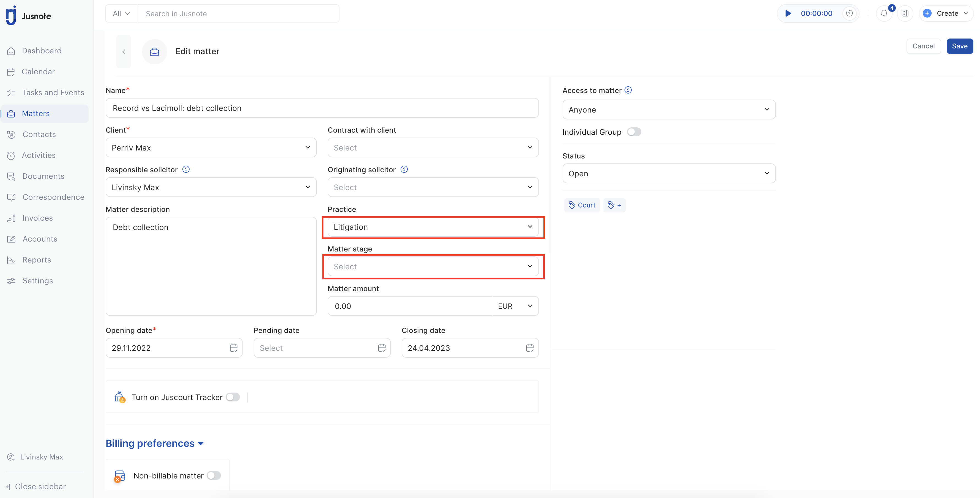Open Invoices section
Screen dimensions: 980x498
coord(37,218)
